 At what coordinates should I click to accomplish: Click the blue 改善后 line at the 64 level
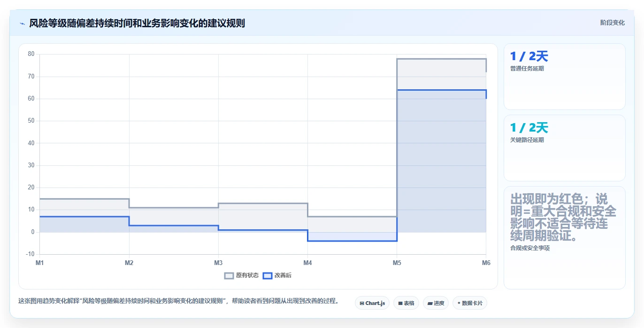coord(441,90)
